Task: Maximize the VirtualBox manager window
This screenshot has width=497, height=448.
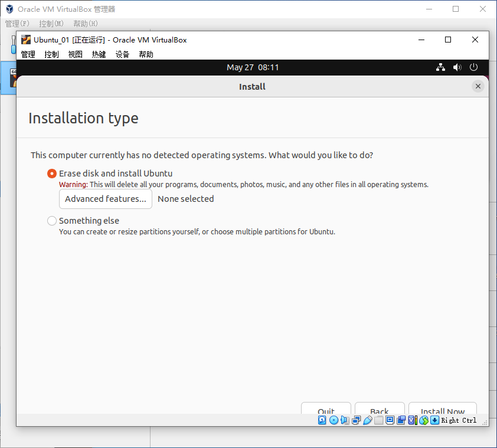Action: pyautogui.click(x=456, y=9)
